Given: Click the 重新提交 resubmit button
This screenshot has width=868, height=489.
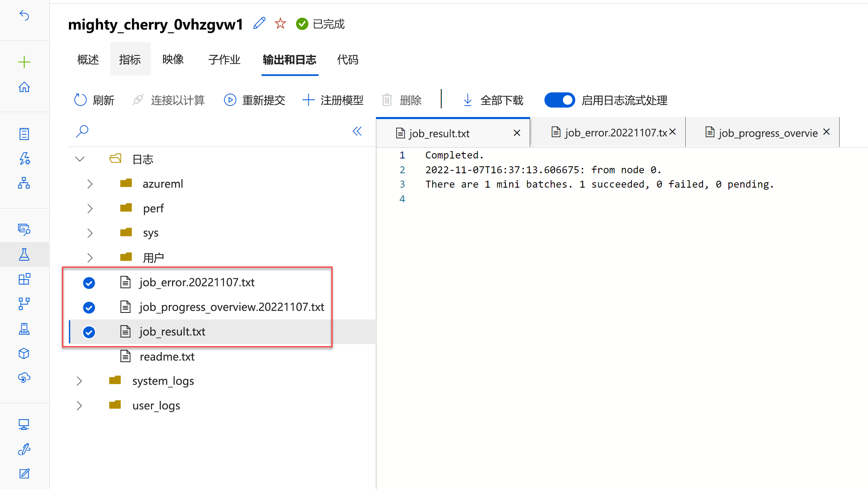Looking at the screenshot, I should pyautogui.click(x=255, y=100).
